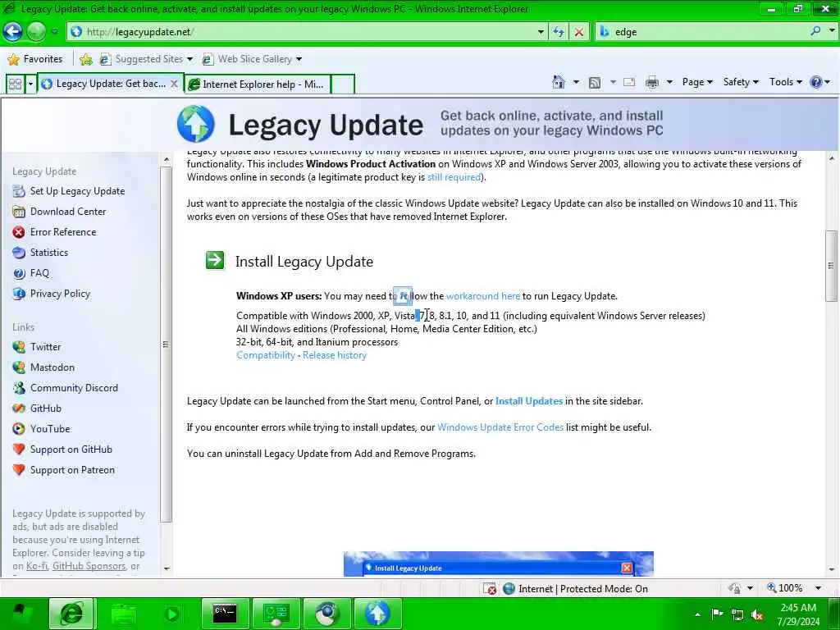Click the Internet Explorer taskbar icon

click(71, 614)
